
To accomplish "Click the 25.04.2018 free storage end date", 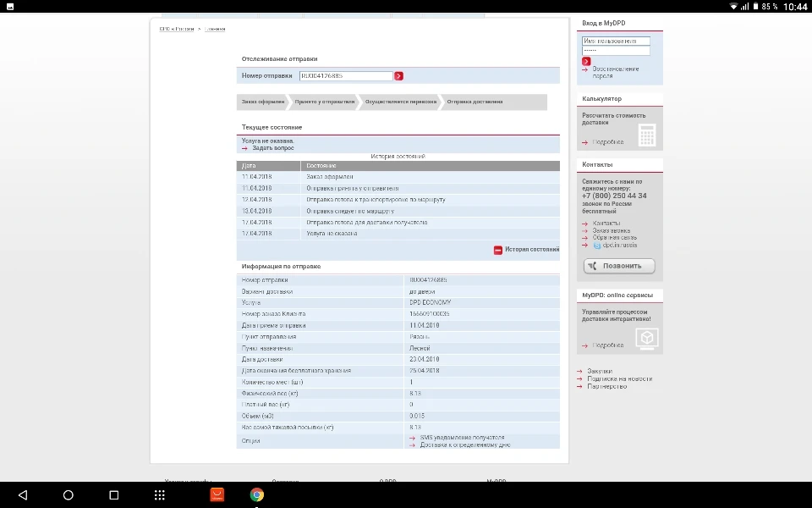I will pyautogui.click(x=424, y=371).
